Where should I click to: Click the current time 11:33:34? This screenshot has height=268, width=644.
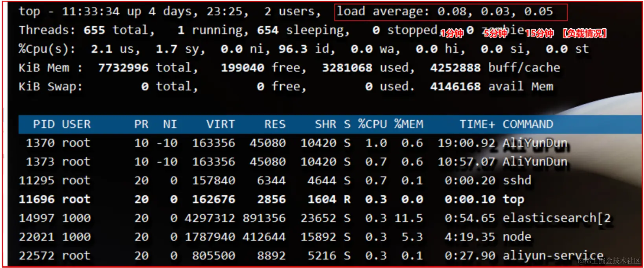(x=90, y=11)
